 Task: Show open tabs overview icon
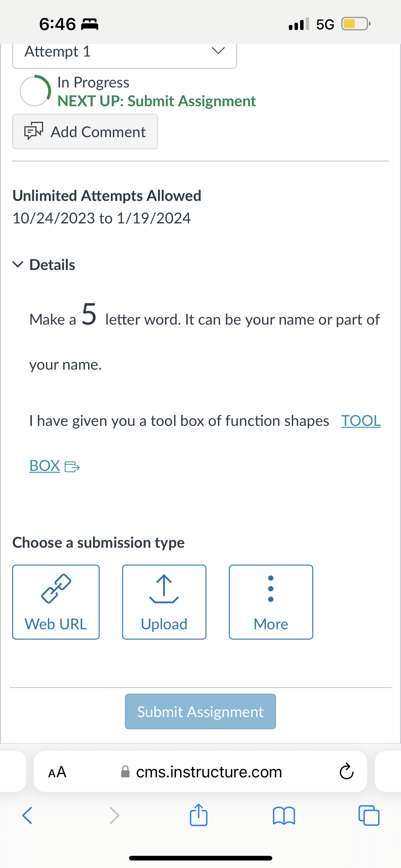coord(369,816)
